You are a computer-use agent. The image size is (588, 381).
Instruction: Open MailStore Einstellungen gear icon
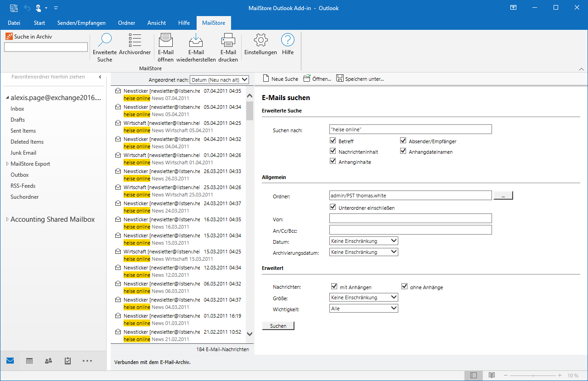point(260,41)
